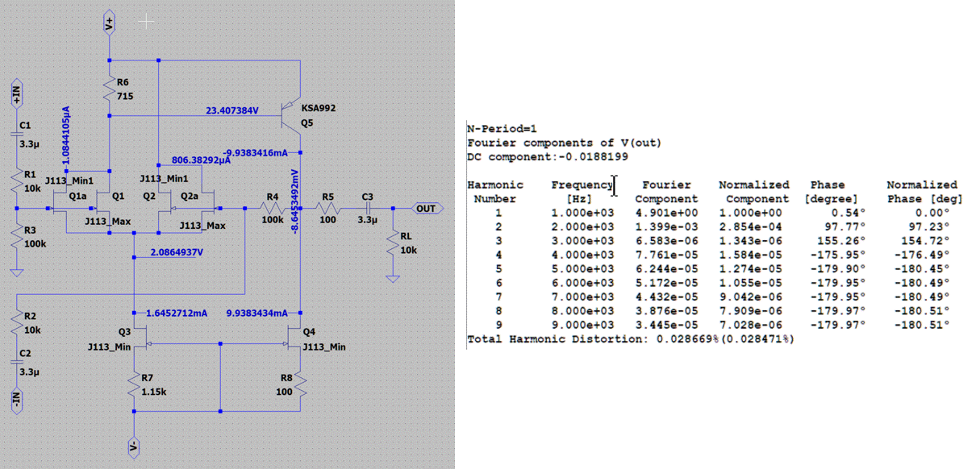980x469 pixels.
Task: Select the C1 3.3µ capacitor symbol
Action: [x=19, y=134]
